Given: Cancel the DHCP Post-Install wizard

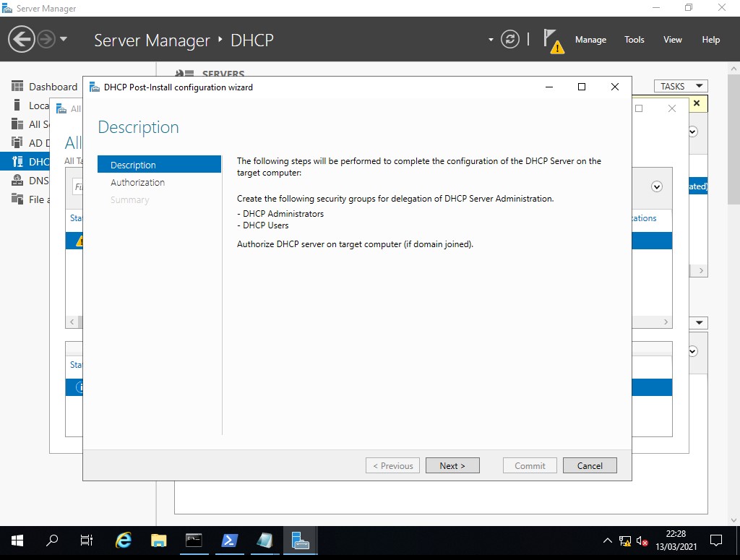Looking at the screenshot, I should point(590,466).
